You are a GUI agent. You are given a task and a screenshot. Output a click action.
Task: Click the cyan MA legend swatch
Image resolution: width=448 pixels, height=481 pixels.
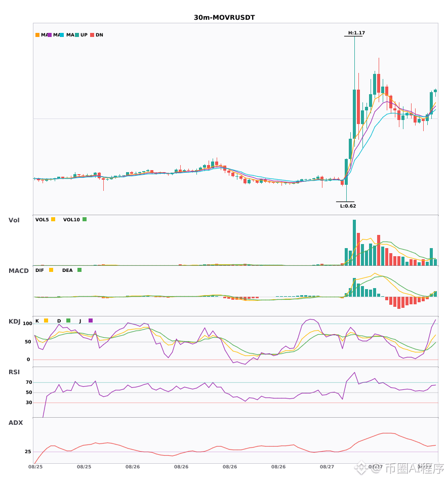tap(62, 35)
